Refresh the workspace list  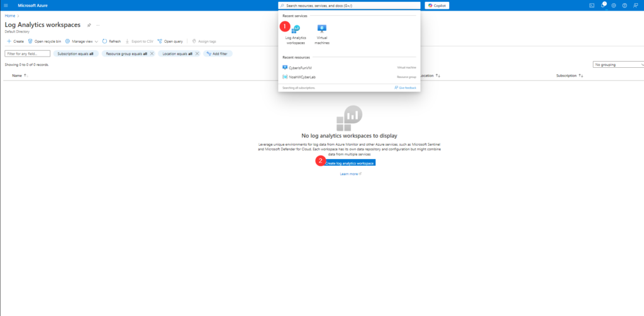[112, 41]
